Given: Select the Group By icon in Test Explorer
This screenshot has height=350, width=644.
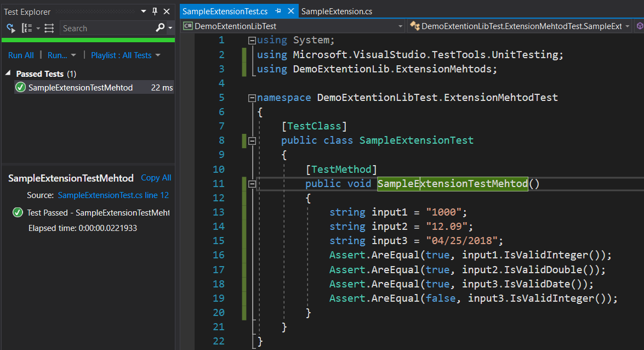Looking at the screenshot, I should 25,28.
